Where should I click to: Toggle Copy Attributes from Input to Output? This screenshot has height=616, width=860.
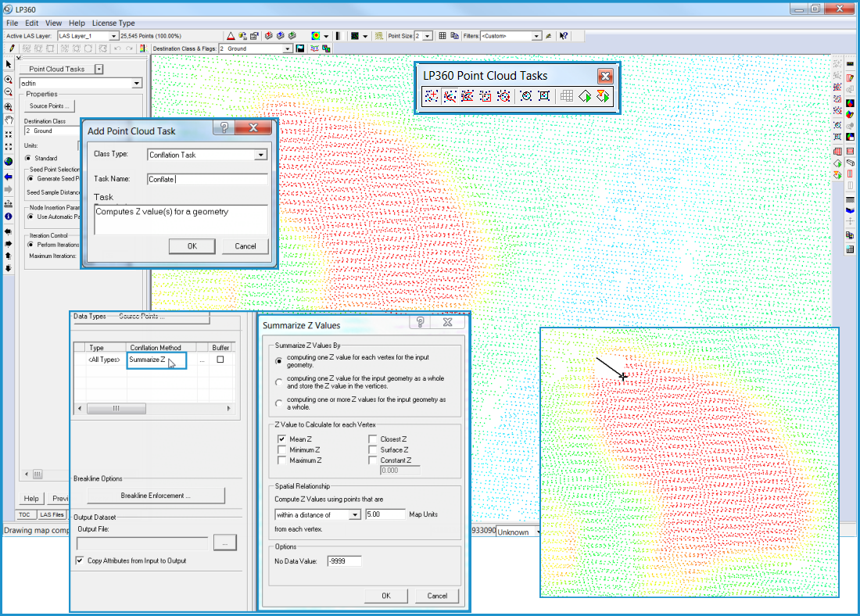[80, 560]
